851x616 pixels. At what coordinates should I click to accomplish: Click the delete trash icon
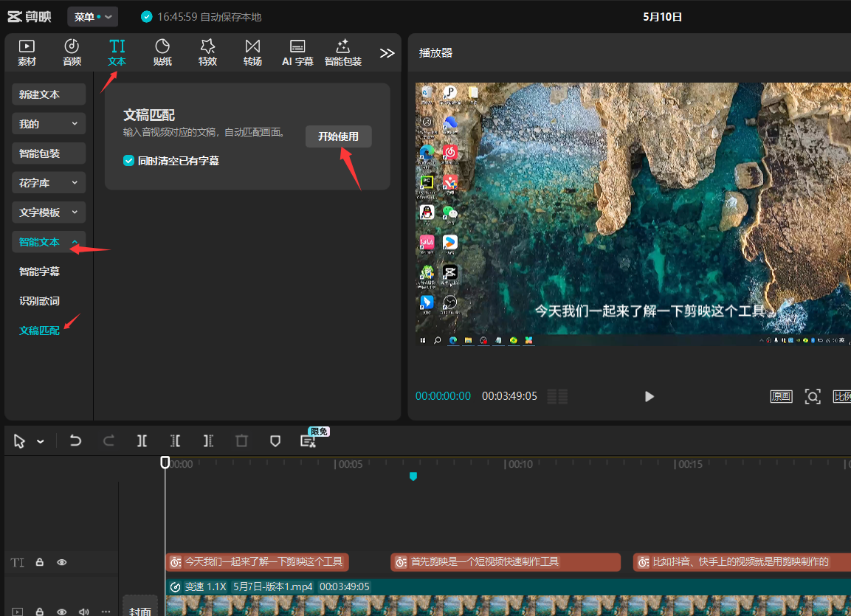[241, 441]
